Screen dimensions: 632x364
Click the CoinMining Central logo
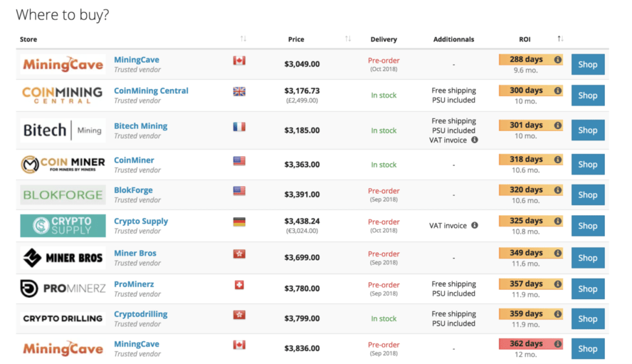(63, 95)
